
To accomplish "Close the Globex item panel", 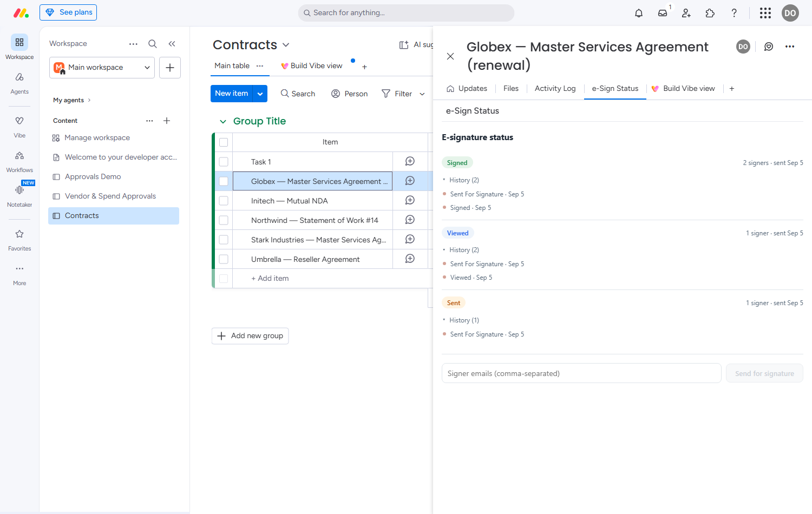I will pos(450,56).
